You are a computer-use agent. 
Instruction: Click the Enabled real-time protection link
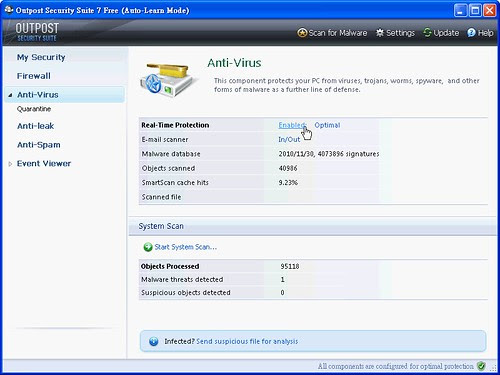coord(292,125)
